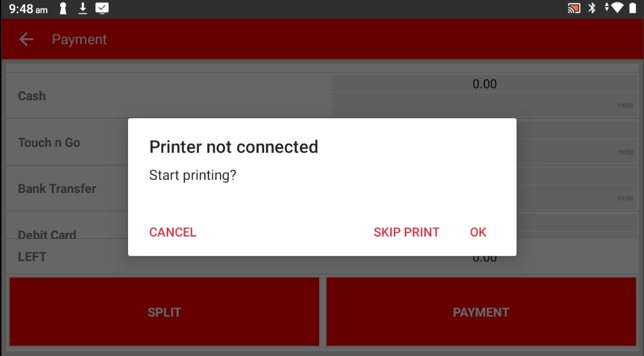The height and width of the screenshot is (356, 644).
Task: Cancel the printer dialog
Action: tap(173, 232)
